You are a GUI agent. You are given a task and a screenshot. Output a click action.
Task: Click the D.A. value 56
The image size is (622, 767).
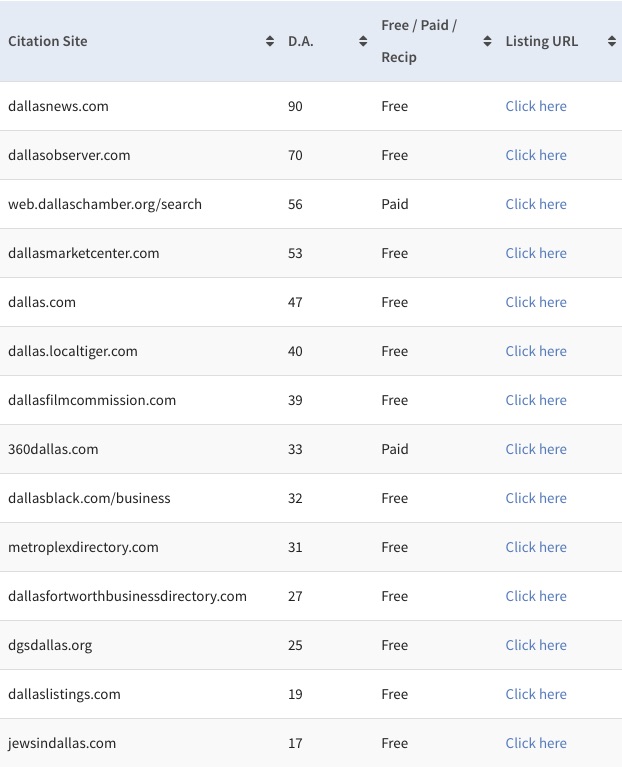pyautogui.click(x=295, y=204)
